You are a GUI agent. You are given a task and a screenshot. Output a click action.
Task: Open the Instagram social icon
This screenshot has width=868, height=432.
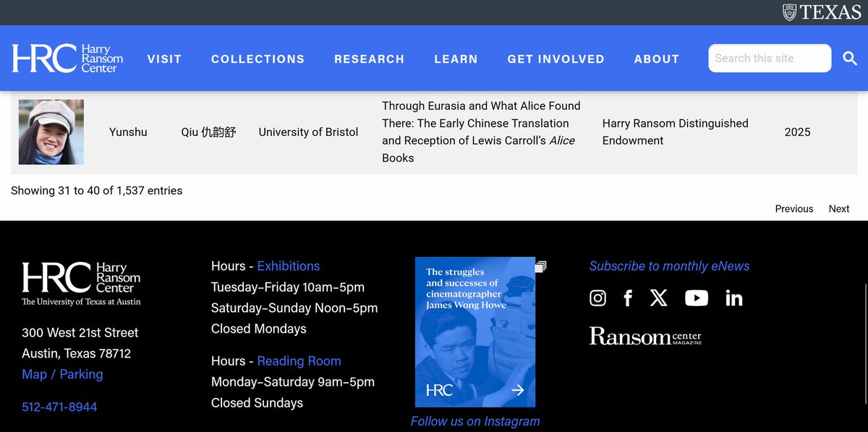tap(597, 297)
